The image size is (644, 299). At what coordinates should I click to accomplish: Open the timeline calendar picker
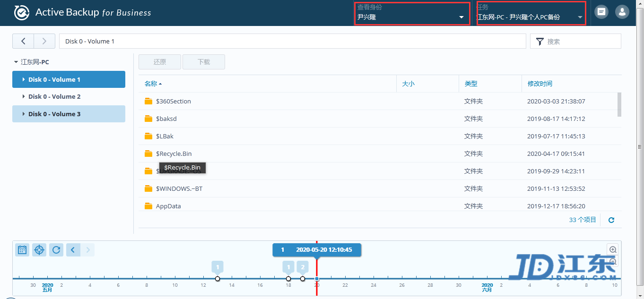[x=22, y=250]
